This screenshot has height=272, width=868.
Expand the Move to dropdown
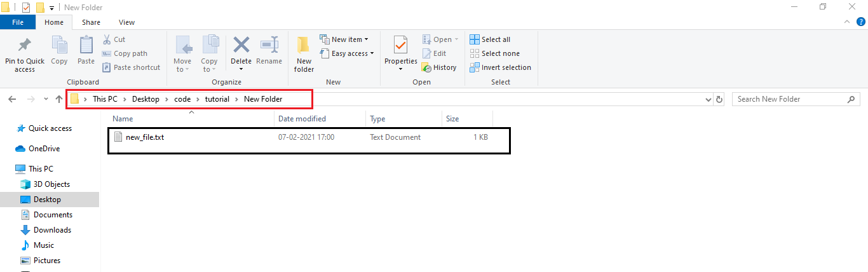(183, 69)
